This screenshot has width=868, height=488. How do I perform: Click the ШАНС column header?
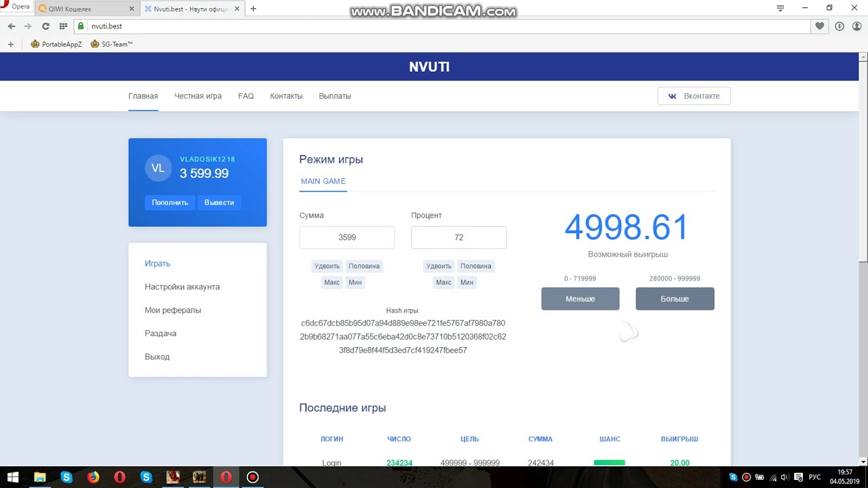(x=610, y=439)
